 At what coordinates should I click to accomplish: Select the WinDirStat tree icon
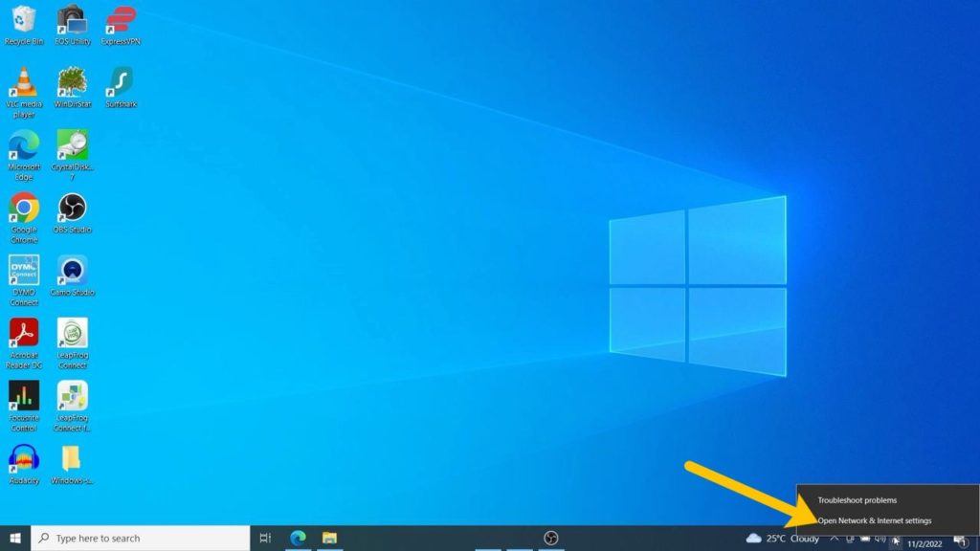[x=73, y=87]
